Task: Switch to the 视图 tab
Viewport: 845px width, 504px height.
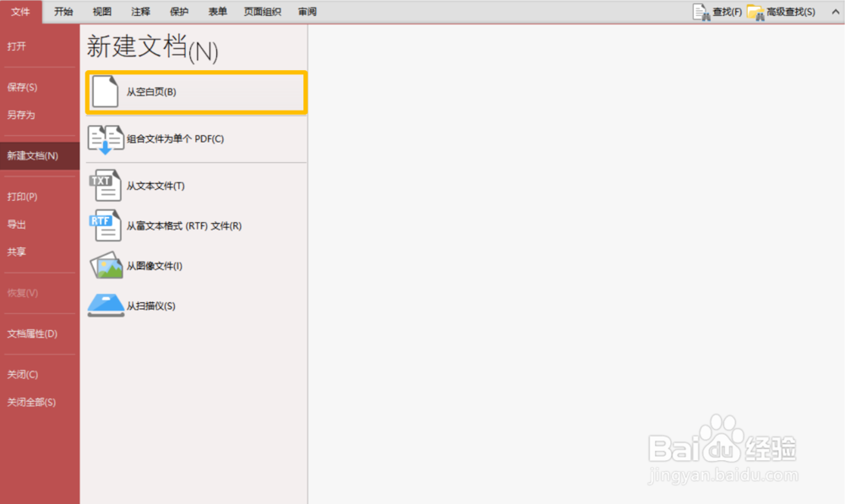Action: [x=102, y=11]
